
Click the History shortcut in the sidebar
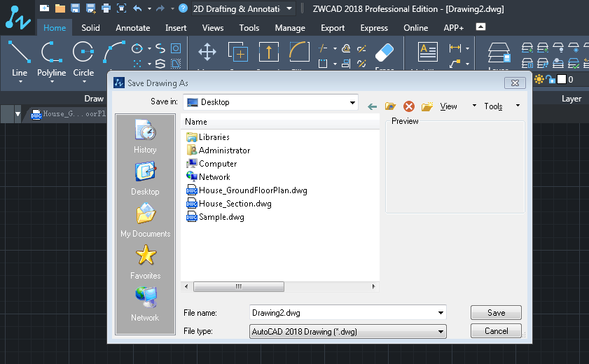pyautogui.click(x=145, y=136)
